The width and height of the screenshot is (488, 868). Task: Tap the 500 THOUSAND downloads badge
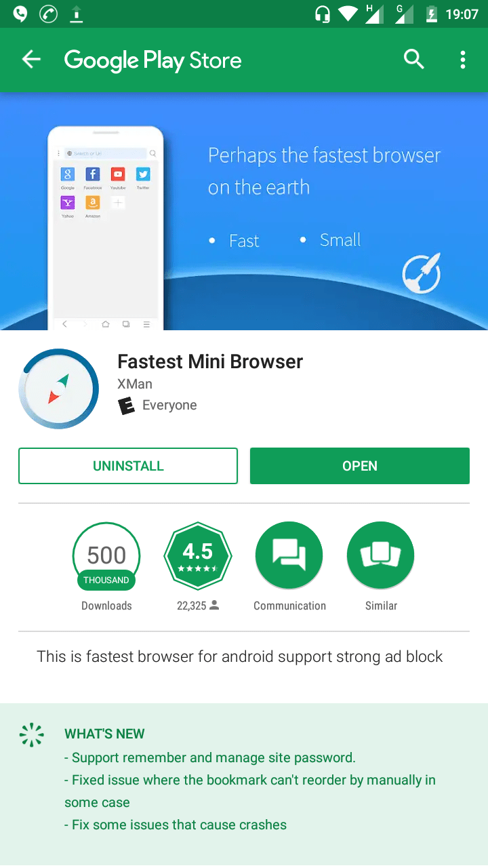coord(106,556)
